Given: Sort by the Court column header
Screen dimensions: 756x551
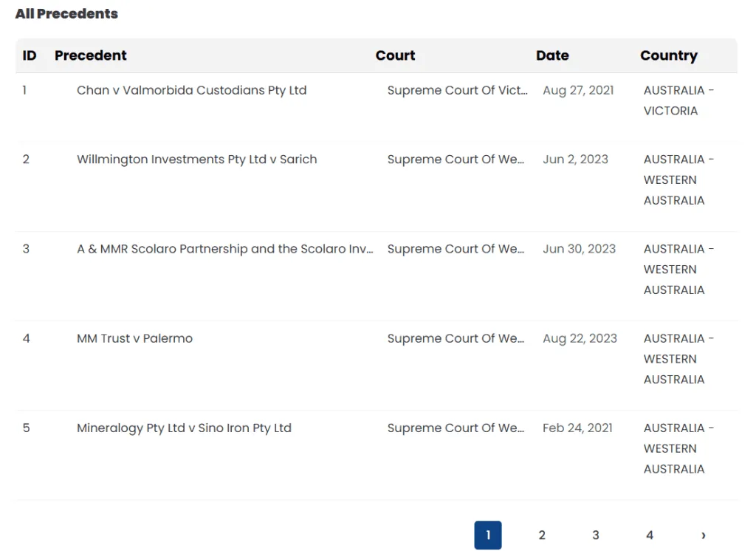Looking at the screenshot, I should (x=396, y=55).
